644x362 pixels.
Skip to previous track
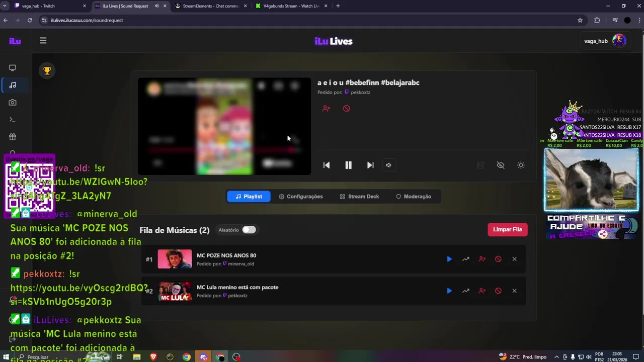coord(327,165)
